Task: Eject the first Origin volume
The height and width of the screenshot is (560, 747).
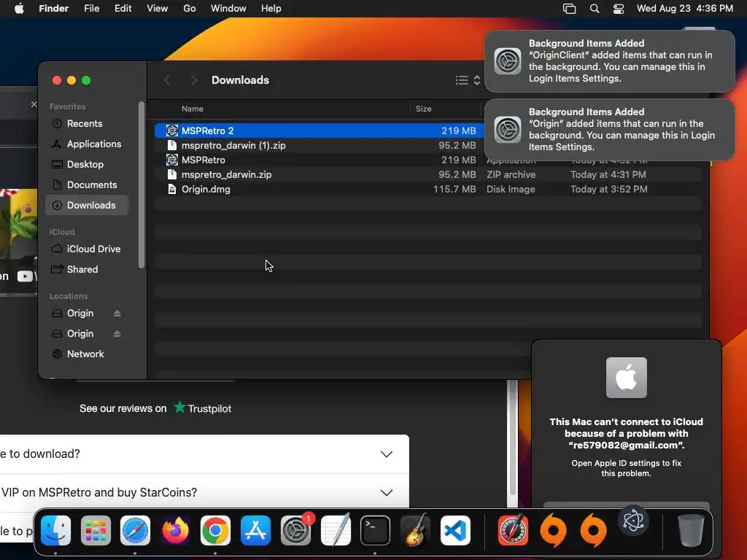Action: pos(117,314)
